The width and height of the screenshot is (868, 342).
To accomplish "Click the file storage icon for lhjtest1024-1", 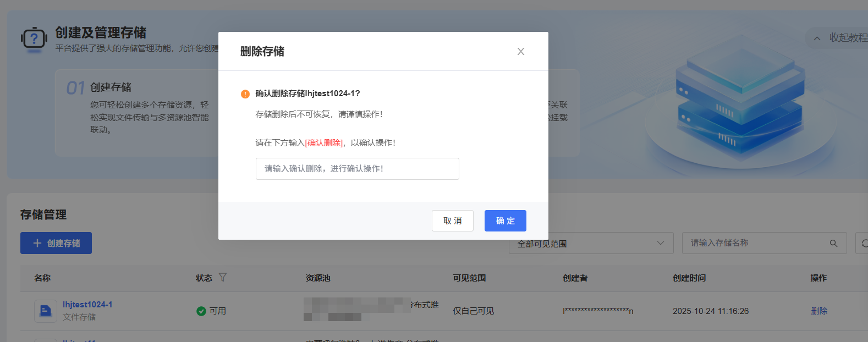I will (46, 311).
